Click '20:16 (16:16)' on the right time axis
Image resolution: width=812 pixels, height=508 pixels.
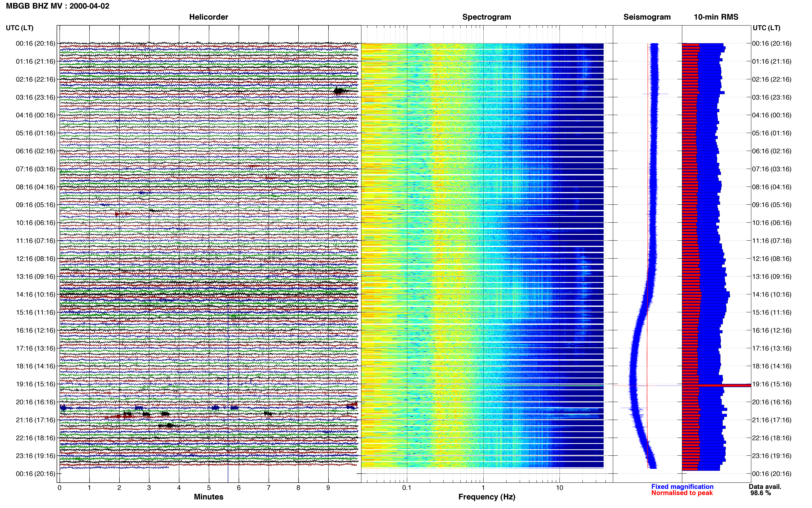pos(772,402)
